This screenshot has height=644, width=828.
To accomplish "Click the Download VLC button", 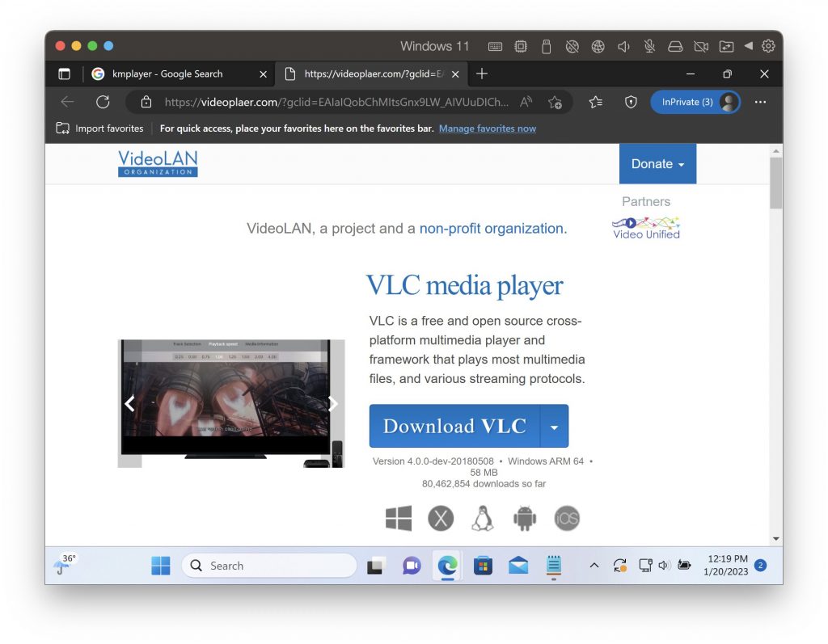I will (x=454, y=427).
